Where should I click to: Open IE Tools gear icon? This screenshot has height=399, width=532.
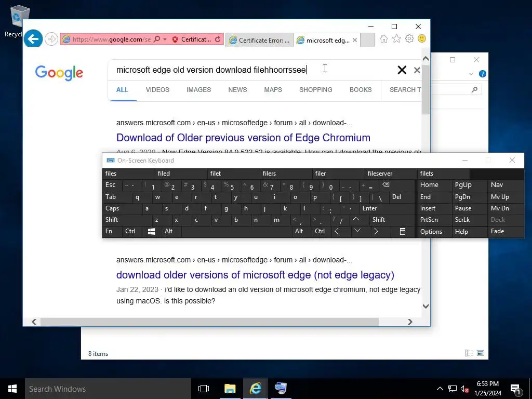[409, 38]
